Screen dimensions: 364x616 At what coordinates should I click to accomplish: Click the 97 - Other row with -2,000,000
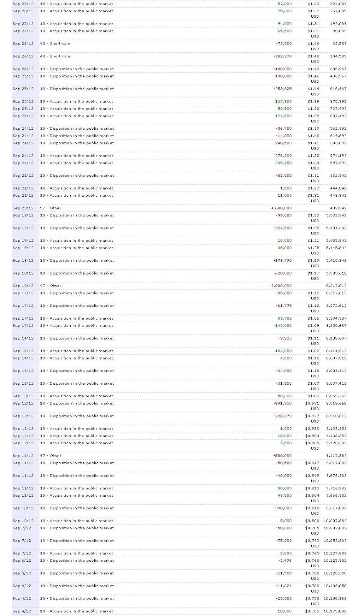click(x=180, y=286)
